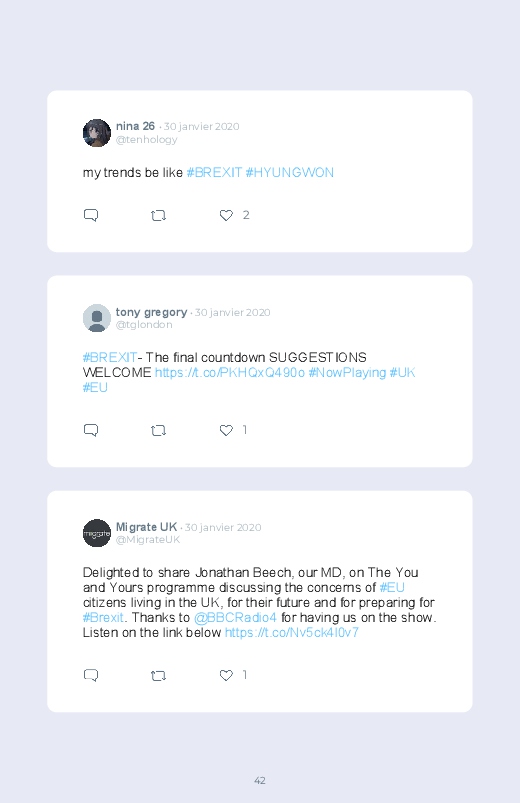Retweet the nina 26 tweet

pos(158,216)
